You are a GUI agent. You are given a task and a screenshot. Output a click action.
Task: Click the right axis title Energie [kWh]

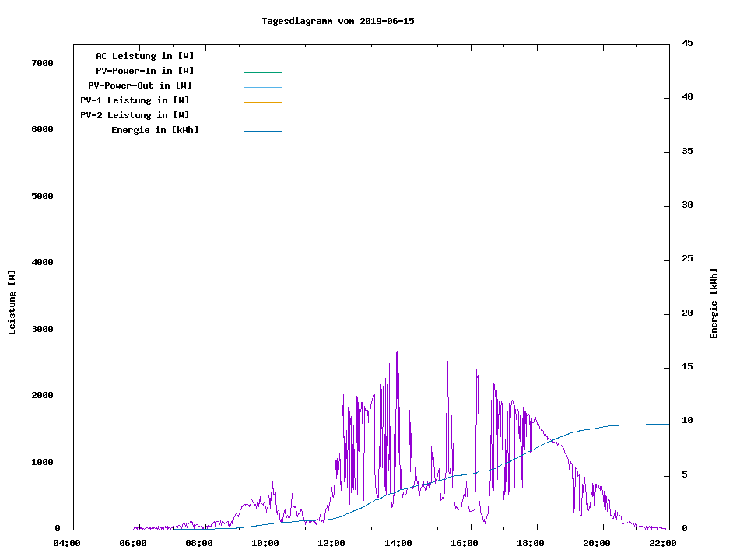[714, 303]
